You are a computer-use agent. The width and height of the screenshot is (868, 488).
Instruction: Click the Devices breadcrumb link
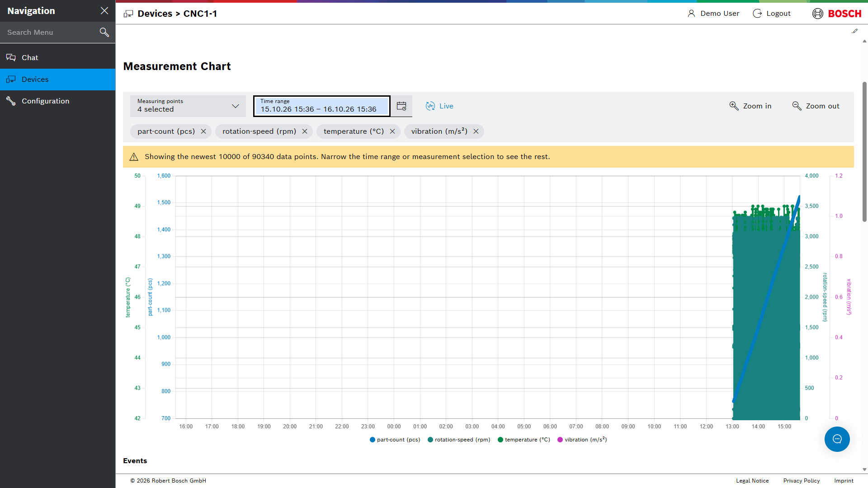[155, 14]
